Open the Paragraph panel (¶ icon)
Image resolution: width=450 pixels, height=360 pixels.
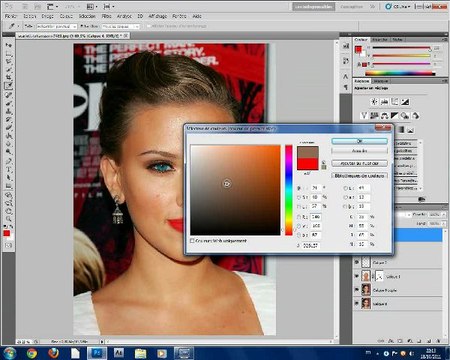tap(346, 87)
